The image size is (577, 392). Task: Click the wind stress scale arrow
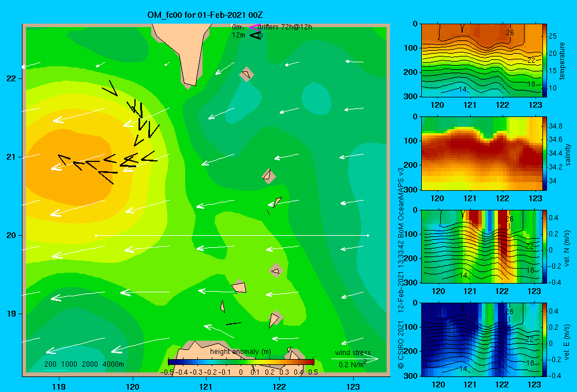click(355, 359)
